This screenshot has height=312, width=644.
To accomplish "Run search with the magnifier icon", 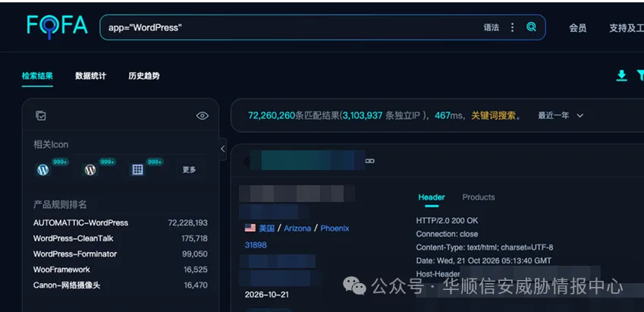I will click(x=531, y=27).
